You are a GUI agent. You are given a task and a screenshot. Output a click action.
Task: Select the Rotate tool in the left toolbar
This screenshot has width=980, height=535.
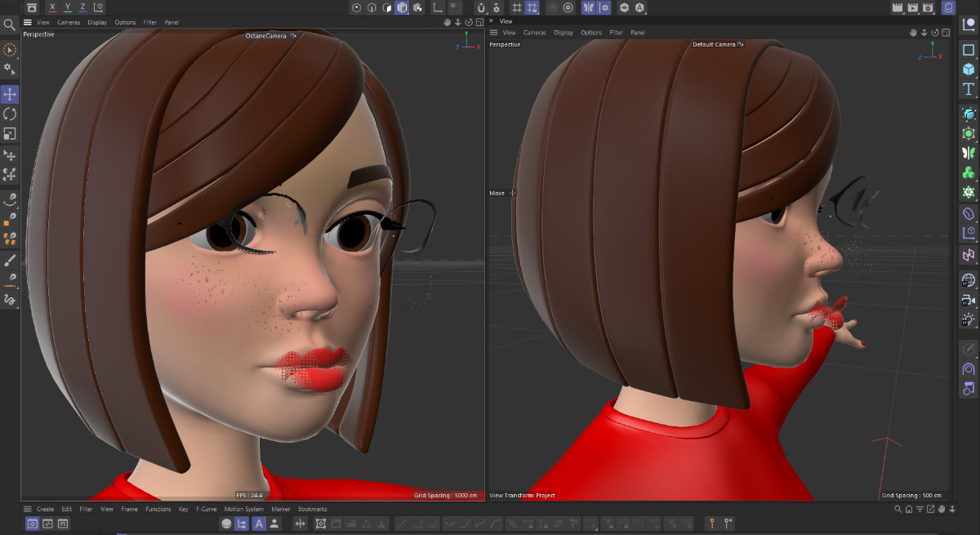10,114
